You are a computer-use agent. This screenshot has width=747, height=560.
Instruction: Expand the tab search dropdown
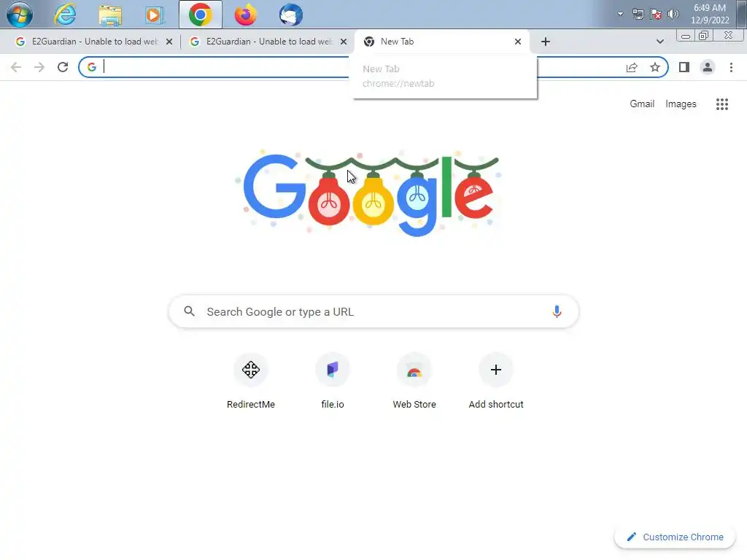(x=659, y=42)
